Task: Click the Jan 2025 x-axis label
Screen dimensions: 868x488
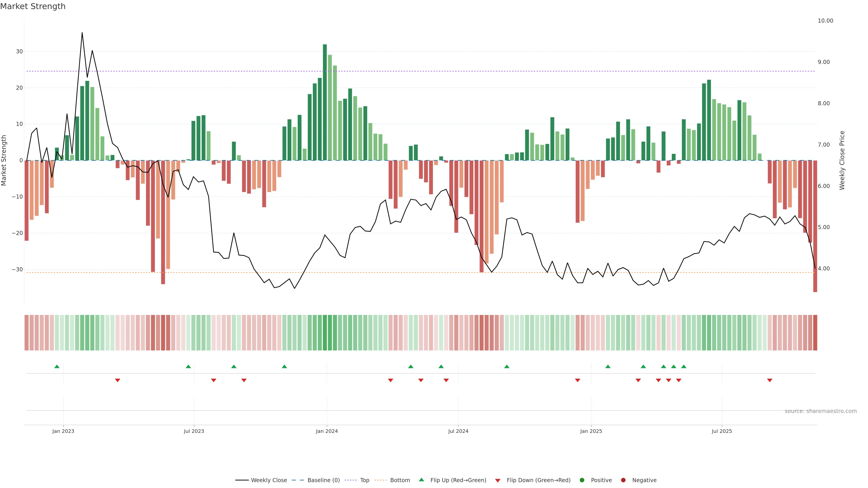Action: click(x=591, y=431)
